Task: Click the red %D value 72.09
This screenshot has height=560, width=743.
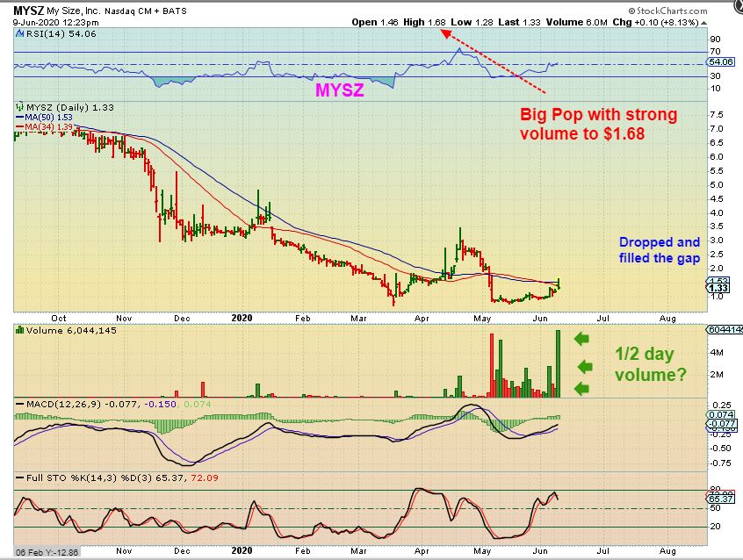Action: click(205, 478)
